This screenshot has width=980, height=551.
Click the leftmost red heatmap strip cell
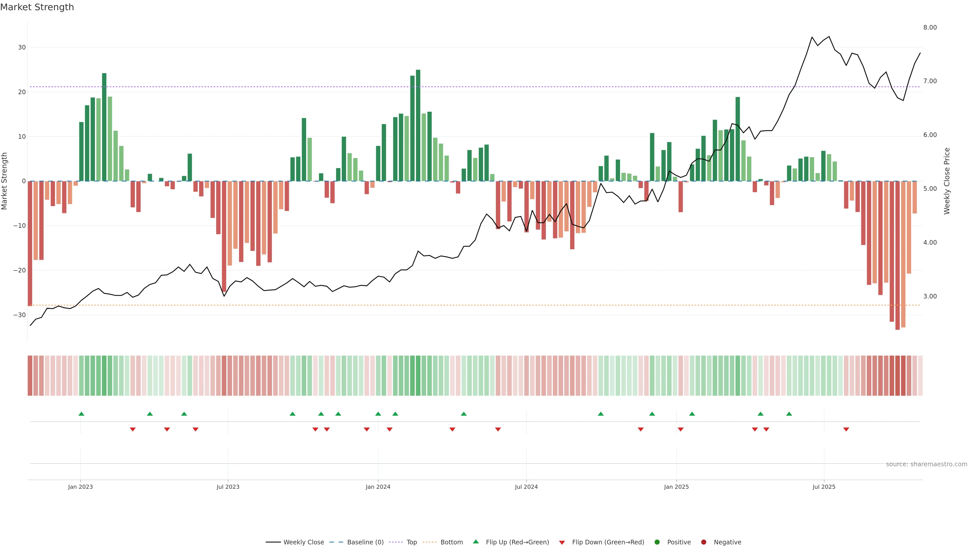pyautogui.click(x=30, y=376)
